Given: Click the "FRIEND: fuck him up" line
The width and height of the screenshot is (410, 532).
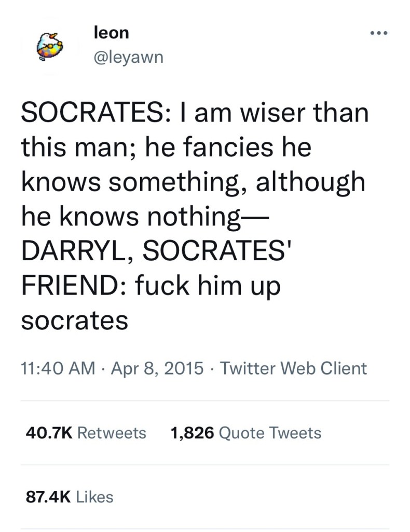Looking at the screenshot, I should (x=151, y=286).
